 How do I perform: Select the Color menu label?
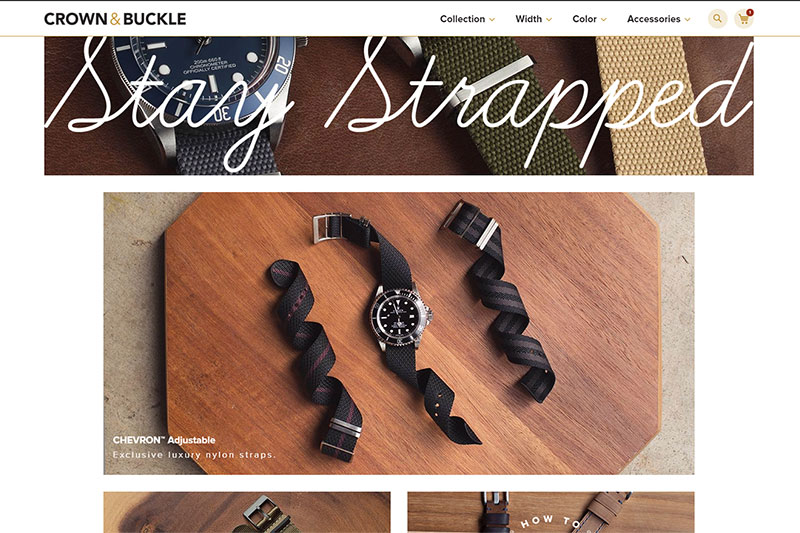[x=584, y=19]
